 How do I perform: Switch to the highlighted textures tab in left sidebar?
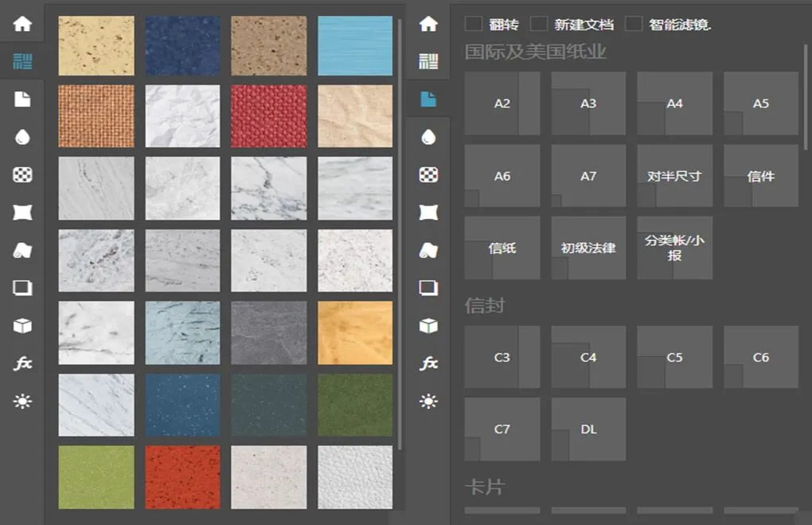point(22,61)
